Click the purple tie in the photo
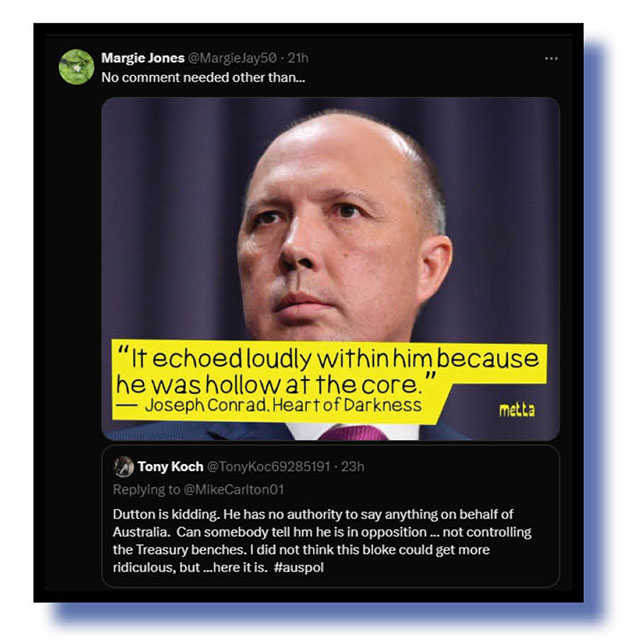 pos(353,433)
